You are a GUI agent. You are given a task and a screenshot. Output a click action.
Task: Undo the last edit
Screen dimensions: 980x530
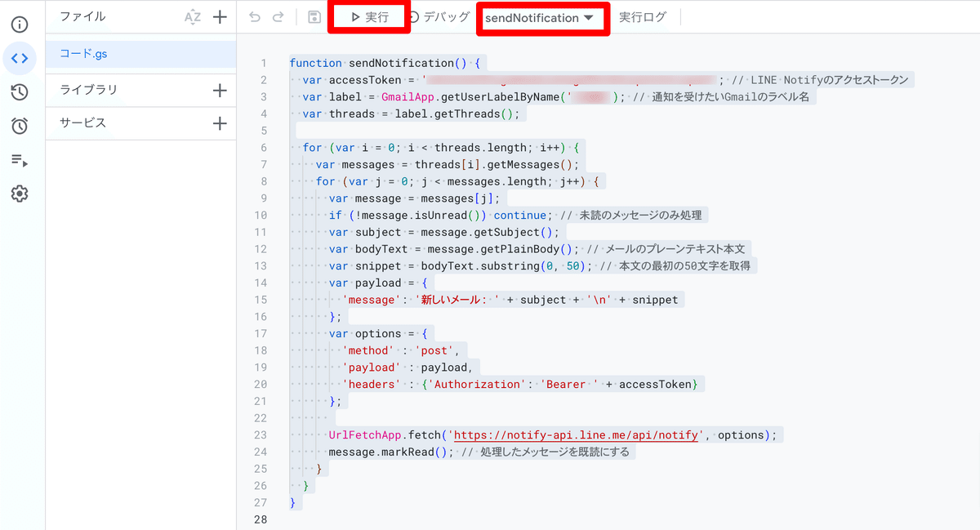tap(255, 17)
